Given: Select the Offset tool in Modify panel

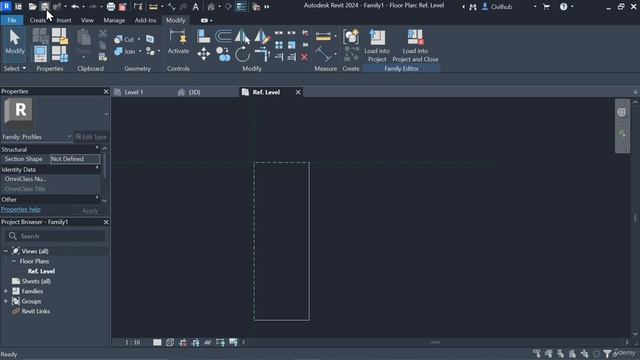Looking at the screenshot, I should coord(223,36).
